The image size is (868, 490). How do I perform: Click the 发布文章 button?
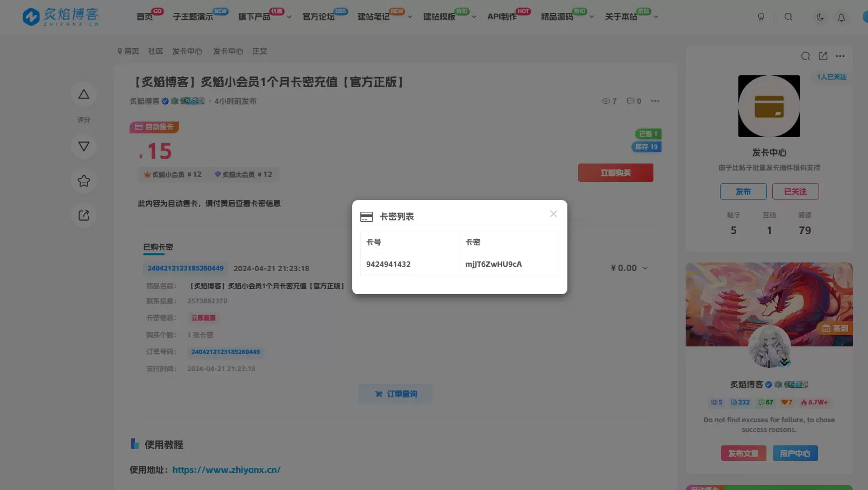pos(744,453)
